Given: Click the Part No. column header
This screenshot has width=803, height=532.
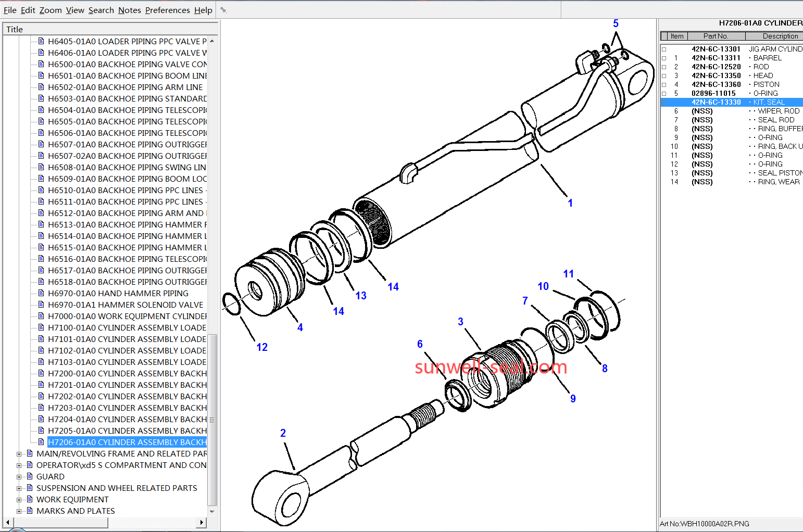Looking at the screenshot, I should (x=716, y=36).
